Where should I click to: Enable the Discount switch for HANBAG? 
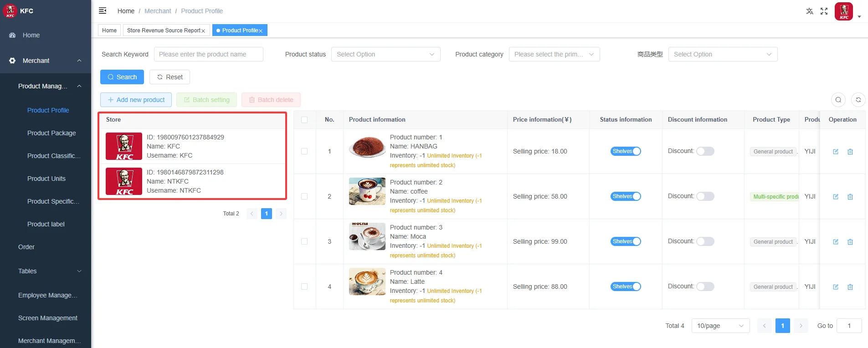coord(705,151)
